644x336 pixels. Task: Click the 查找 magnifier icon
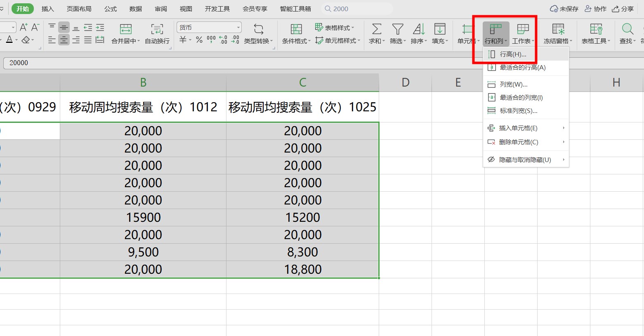[627, 29]
